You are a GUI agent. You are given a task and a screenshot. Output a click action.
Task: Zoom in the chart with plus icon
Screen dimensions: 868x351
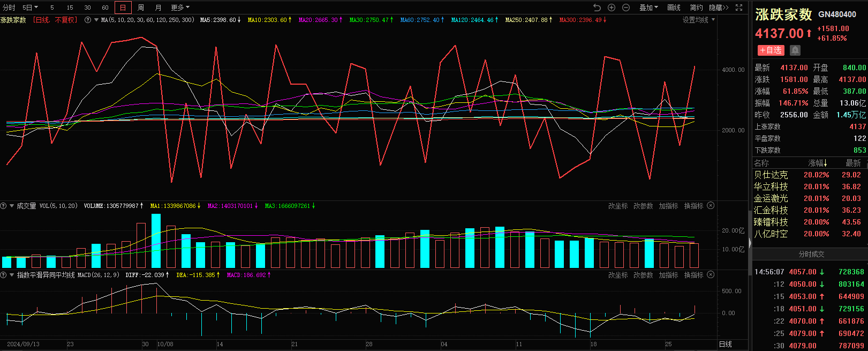point(612,8)
